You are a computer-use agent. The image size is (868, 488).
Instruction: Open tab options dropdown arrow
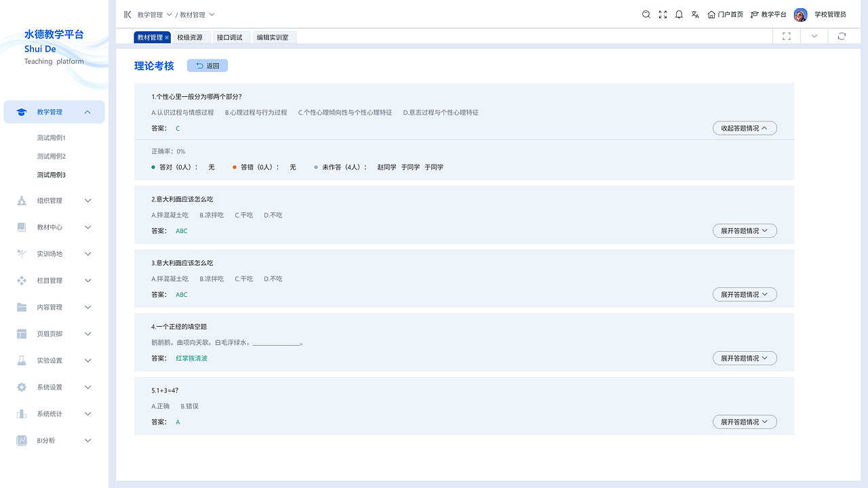click(x=814, y=37)
